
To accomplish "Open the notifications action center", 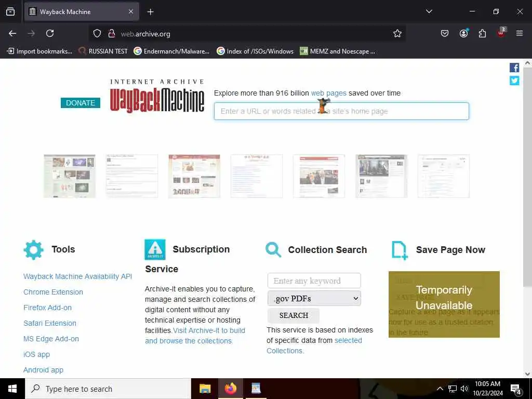I will pyautogui.click(x=516, y=389).
